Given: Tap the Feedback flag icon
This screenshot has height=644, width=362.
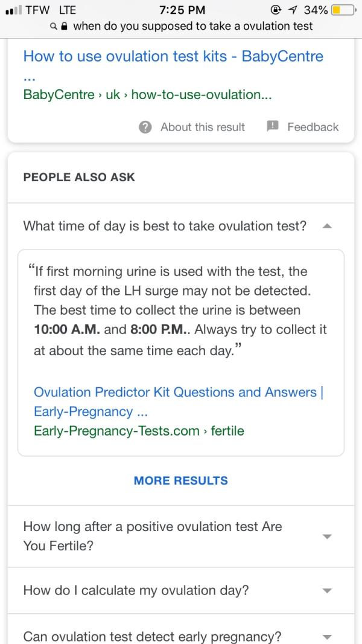Looking at the screenshot, I should 273,126.
